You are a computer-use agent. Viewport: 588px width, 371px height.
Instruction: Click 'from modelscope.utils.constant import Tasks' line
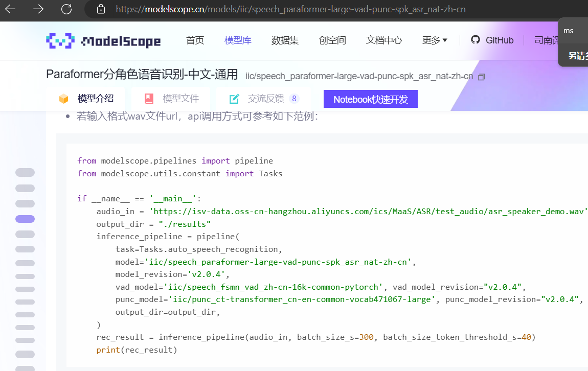pyautogui.click(x=180, y=174)
